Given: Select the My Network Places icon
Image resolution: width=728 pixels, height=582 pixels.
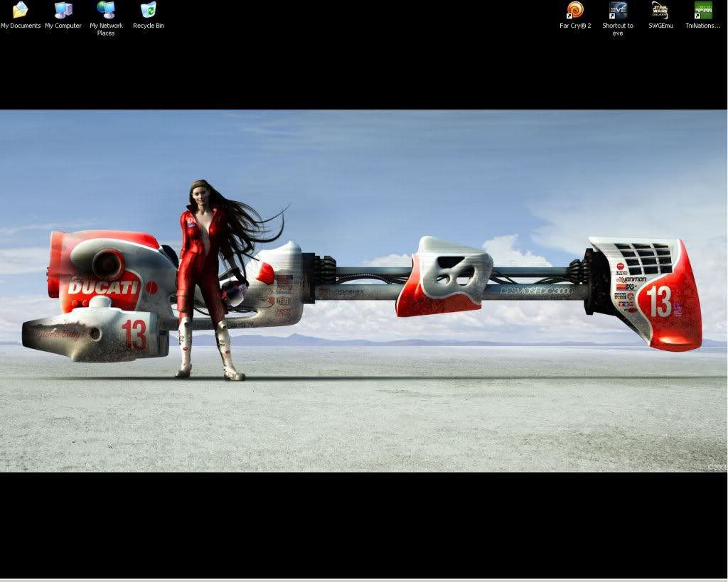Looking at the screenshot, I should point(106,10).
